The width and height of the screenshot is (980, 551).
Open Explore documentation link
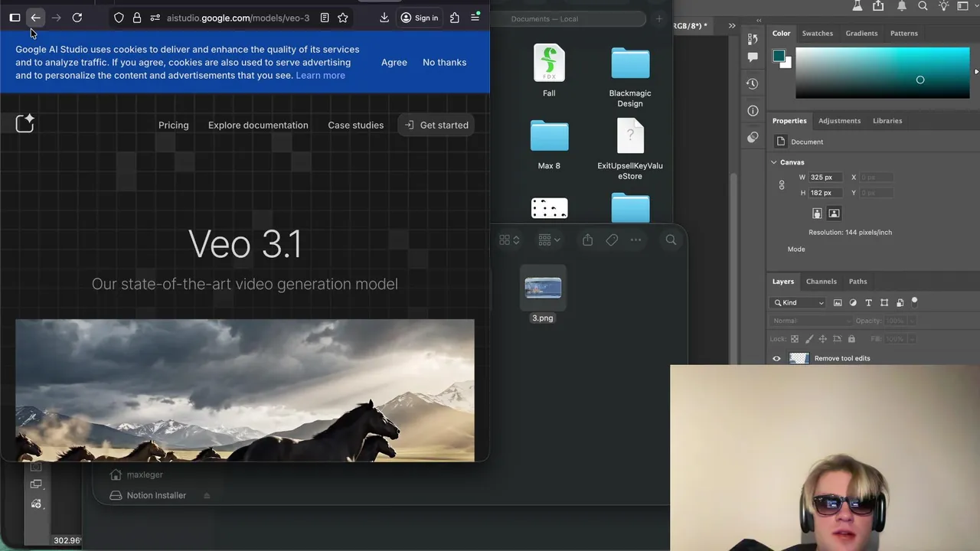tap(258, 125)
